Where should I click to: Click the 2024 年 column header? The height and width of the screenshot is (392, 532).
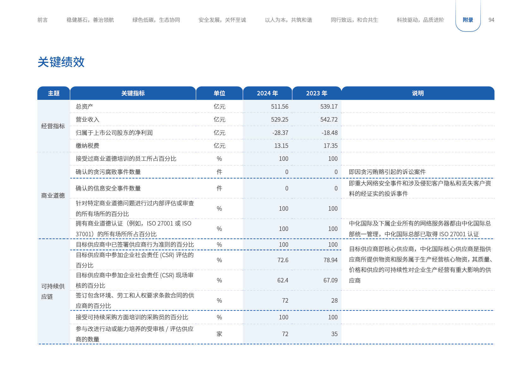pyautogui.click(x=267, y=93)
